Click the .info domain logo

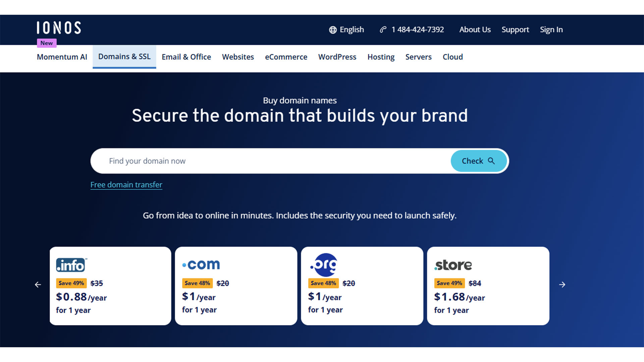coord(71,265)
